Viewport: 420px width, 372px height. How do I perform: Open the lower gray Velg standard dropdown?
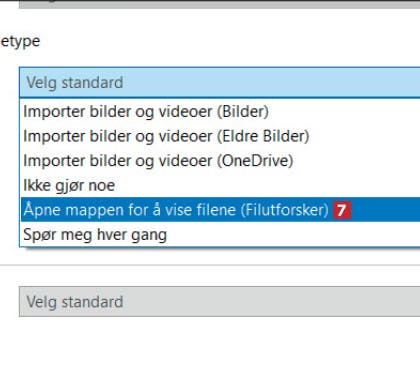(220, 301)
